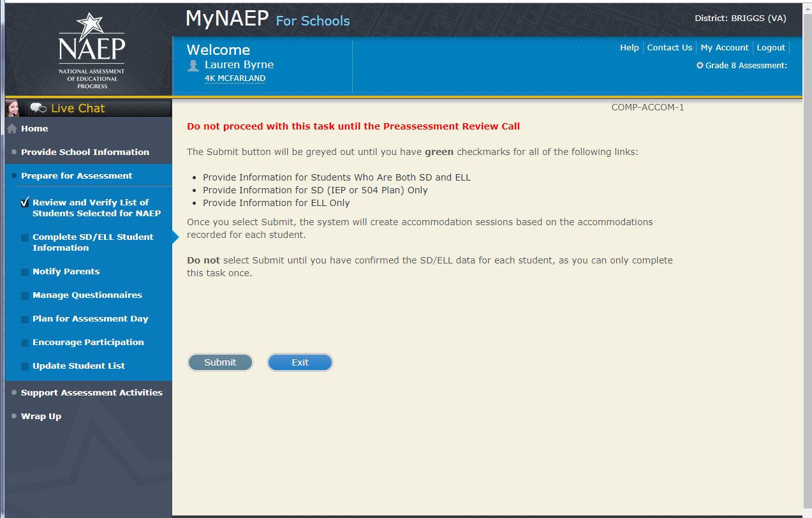Click the NAEP star logo
Screen dimensions: 812x518
tap(92, 50)
